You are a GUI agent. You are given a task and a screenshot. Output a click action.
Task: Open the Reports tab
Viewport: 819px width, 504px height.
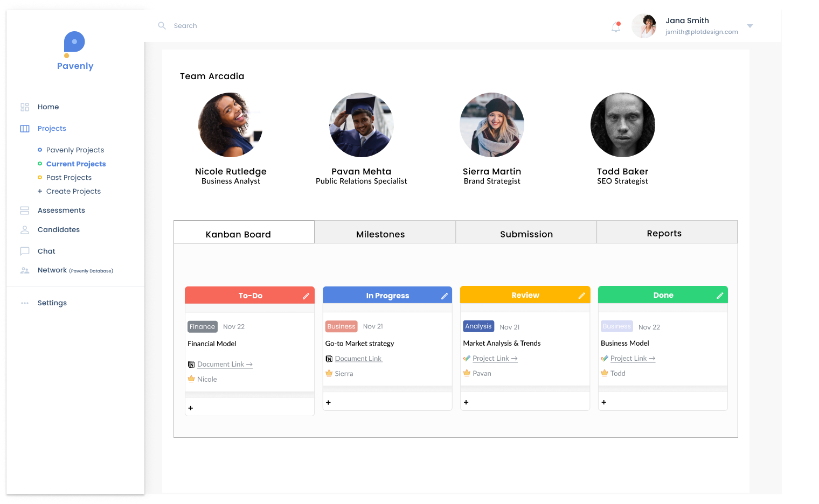click(x=664, y=233)
